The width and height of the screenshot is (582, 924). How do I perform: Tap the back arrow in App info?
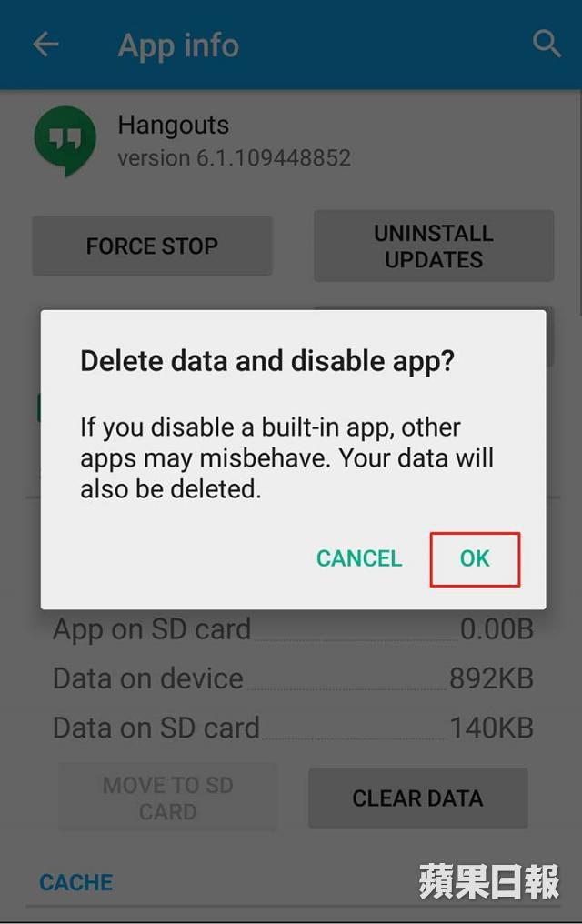click(46, 45)
